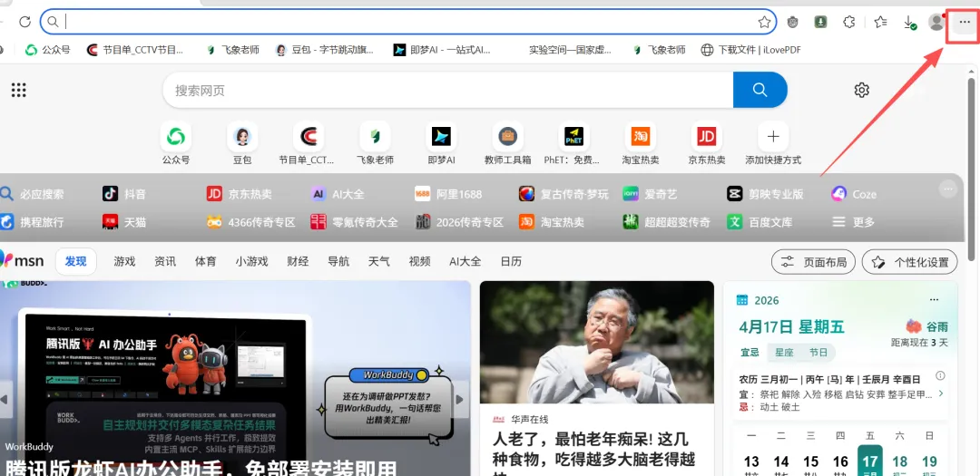Select the 财经 feed tab
The image size is (980, 476).
click(298, 261)
